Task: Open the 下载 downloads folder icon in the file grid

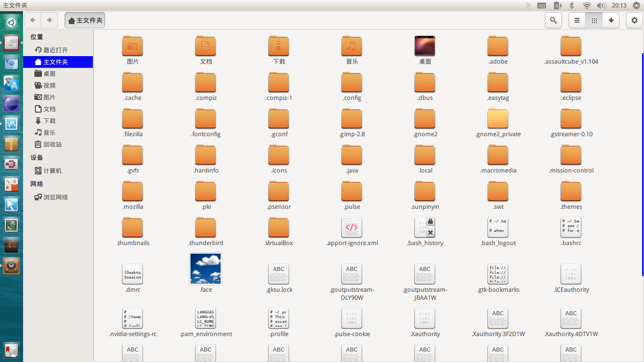Action: [279, 46]
